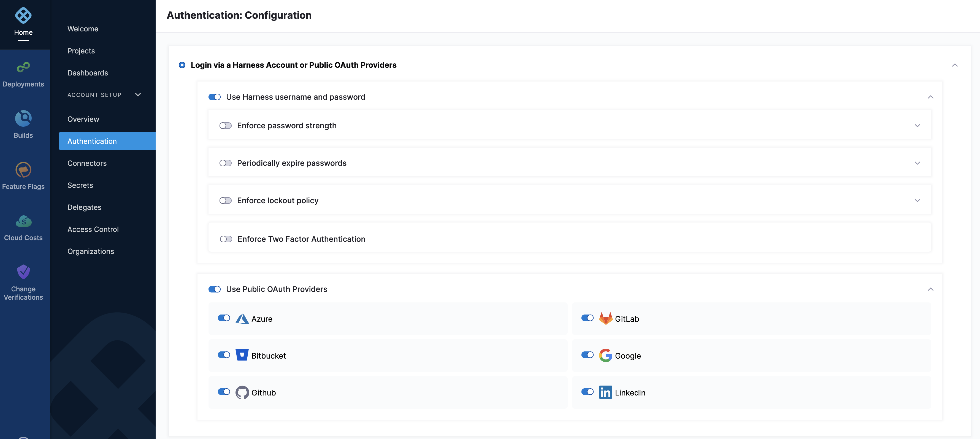Screen dimensions: 980x439
Task: Click the LinkedIn OAuth provider icon
Action: (x=605, y=392)
